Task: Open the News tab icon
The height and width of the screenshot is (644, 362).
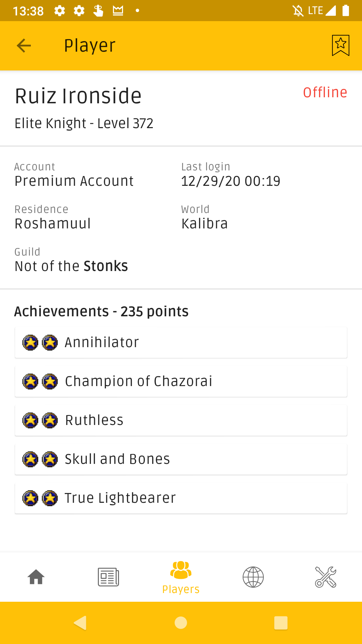Action: [x=108, y=577]
